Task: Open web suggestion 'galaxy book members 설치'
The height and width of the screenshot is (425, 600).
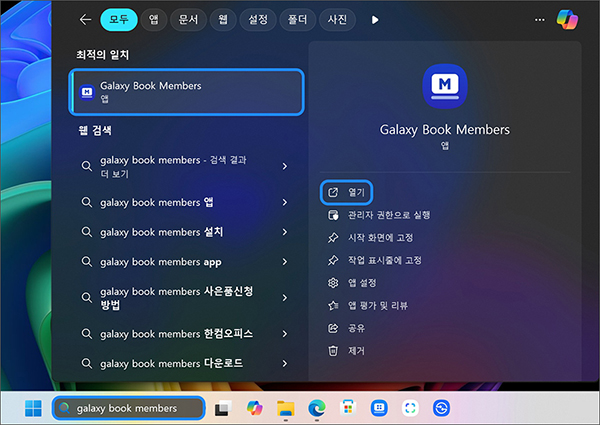Action: click(x=186, y=232)
